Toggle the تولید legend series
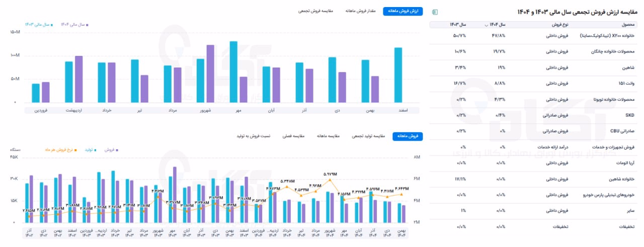Viewport: 644px width, 247px height. (x=91, y=150)
